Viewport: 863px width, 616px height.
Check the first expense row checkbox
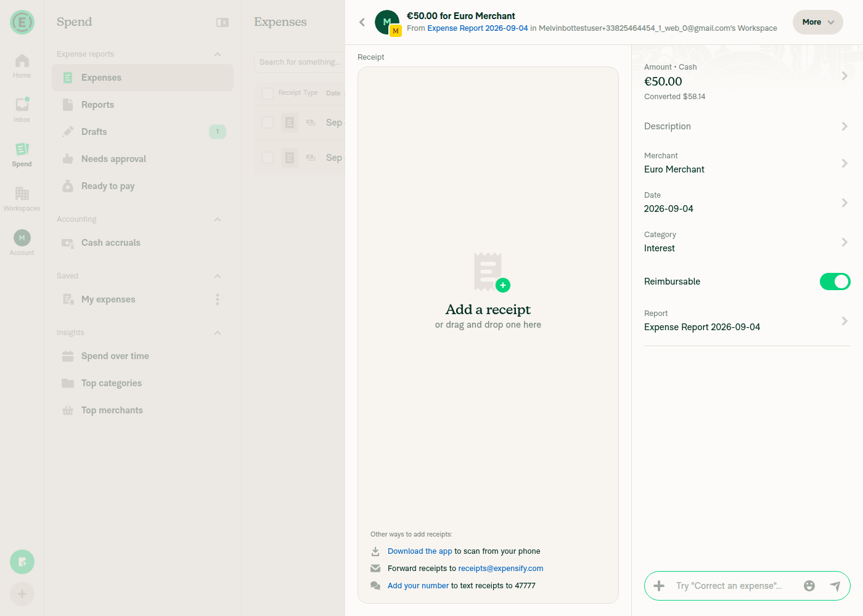tap(268, 123)
